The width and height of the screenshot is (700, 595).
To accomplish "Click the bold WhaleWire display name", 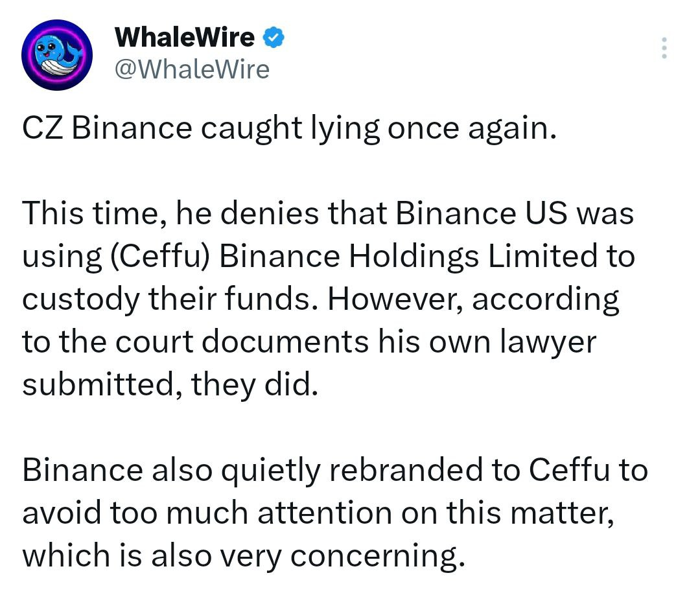I will (185, 38).
